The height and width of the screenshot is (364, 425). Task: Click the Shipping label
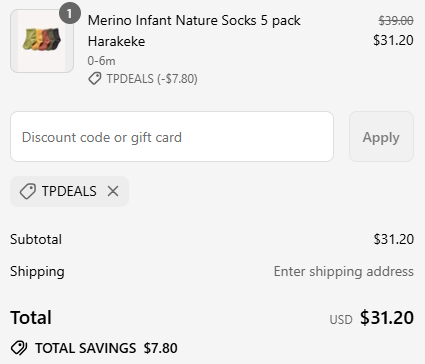coord(37,272)
